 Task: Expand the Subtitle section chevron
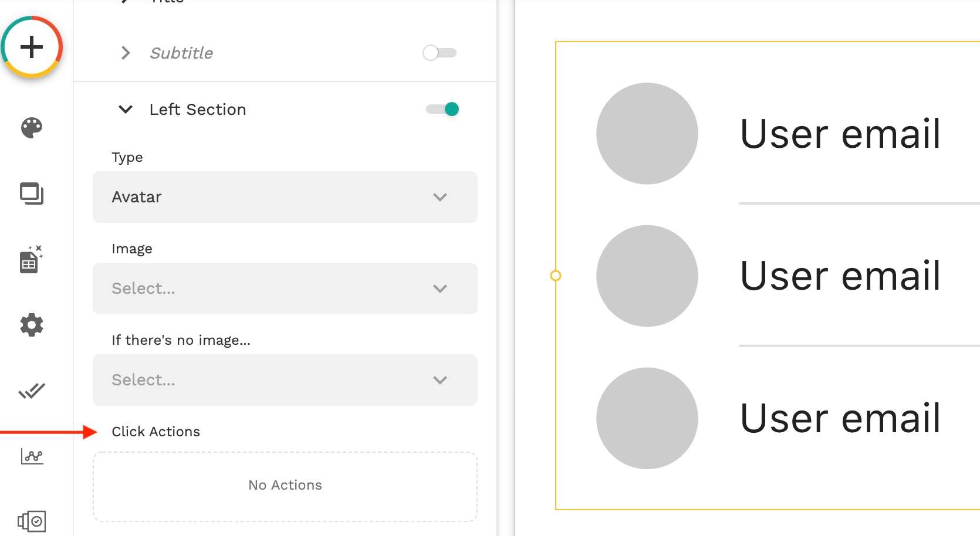(x=125, y=53)
